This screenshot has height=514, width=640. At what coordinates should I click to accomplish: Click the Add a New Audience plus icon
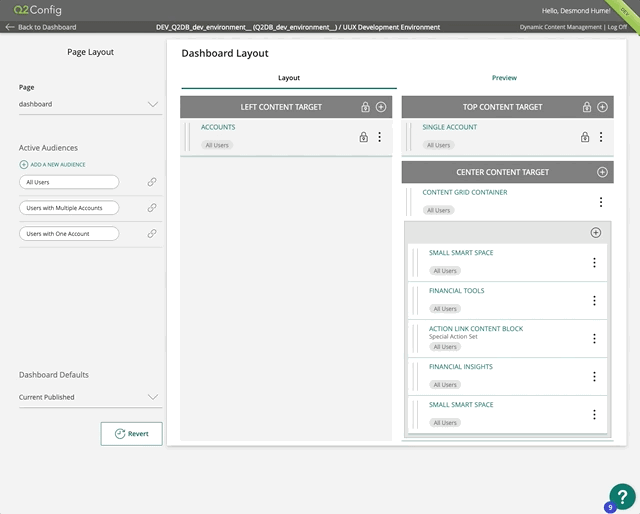point(24,165)
